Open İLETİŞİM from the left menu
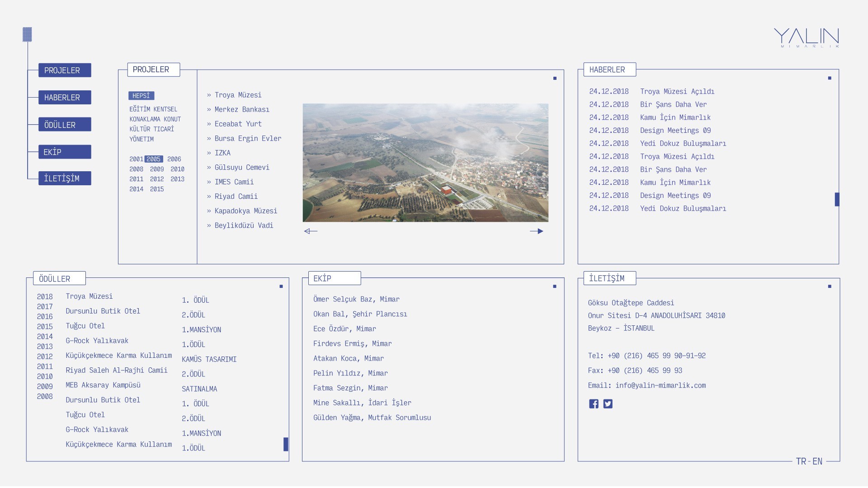This screenshot has width=868, height=488. pyautogui.click(x=65, y=178)
